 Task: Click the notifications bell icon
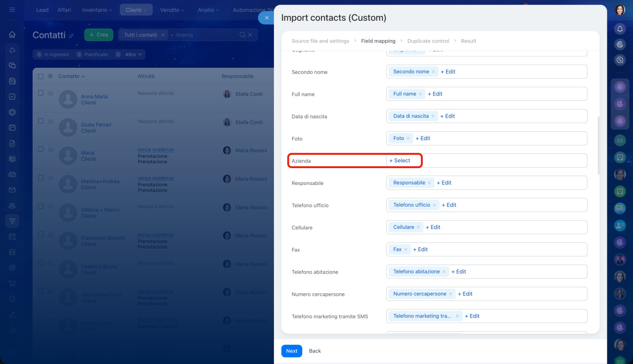click(620, 29)
